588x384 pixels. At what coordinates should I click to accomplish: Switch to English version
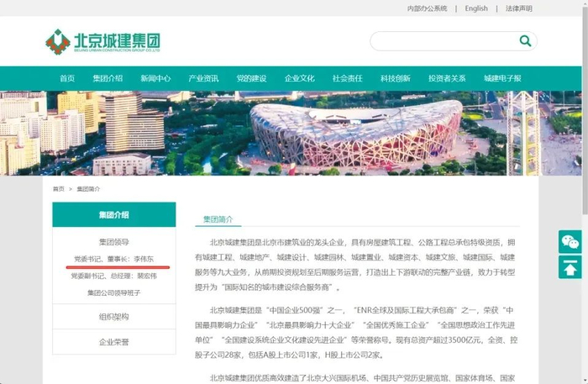point(476,8)
